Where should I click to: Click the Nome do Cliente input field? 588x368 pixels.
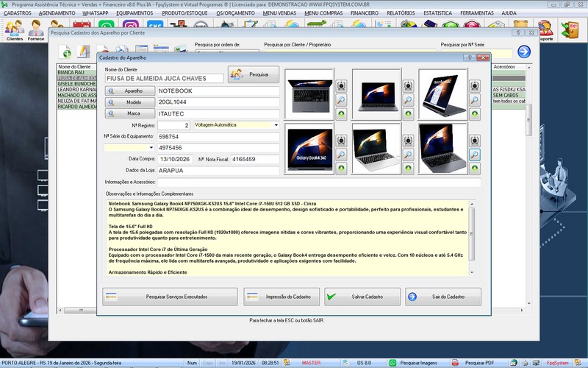164,79
